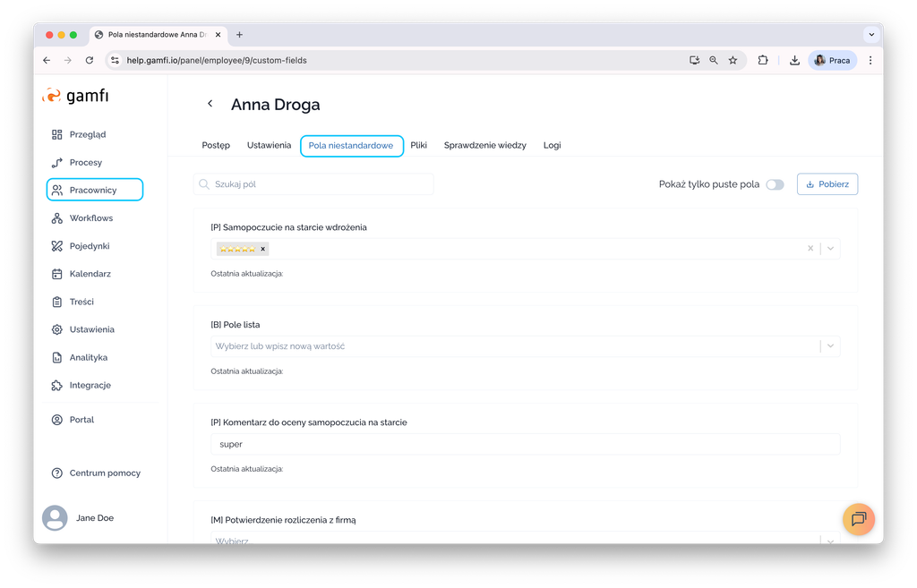Click the Analityka chart icon
Screen dimensions: 917x588
[x=57, y=357]
